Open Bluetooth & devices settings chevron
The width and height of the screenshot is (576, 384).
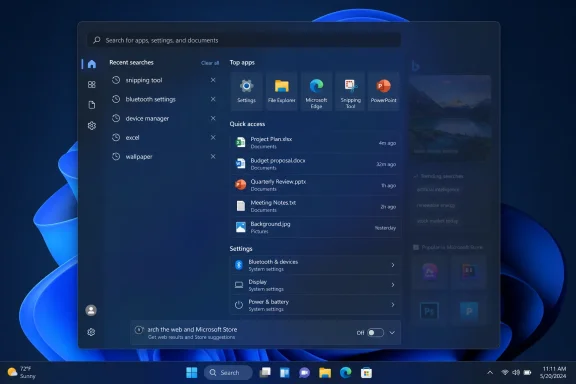[393, 265]
